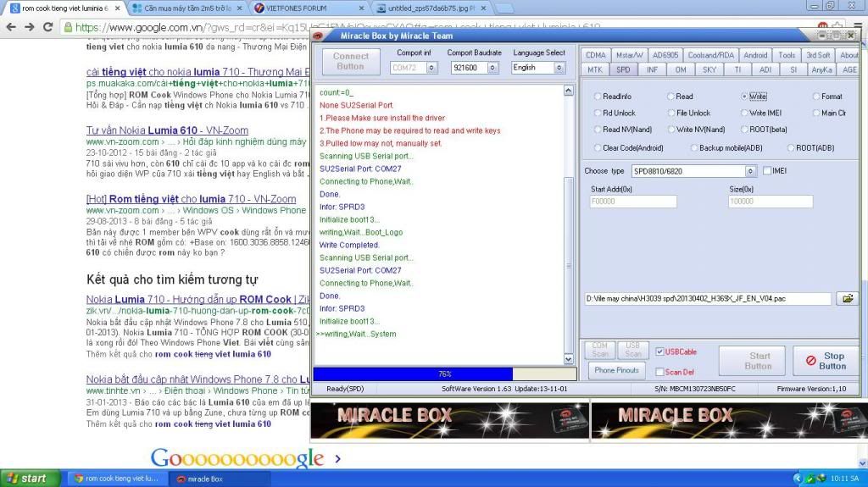
Task: Click the USB Scan button
Action: (x=632, y=349)
